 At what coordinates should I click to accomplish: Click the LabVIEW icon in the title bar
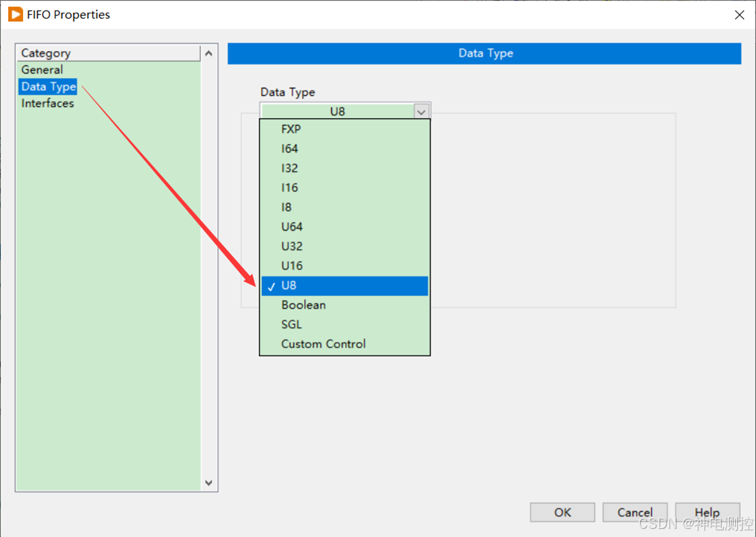tap(15, 14)
